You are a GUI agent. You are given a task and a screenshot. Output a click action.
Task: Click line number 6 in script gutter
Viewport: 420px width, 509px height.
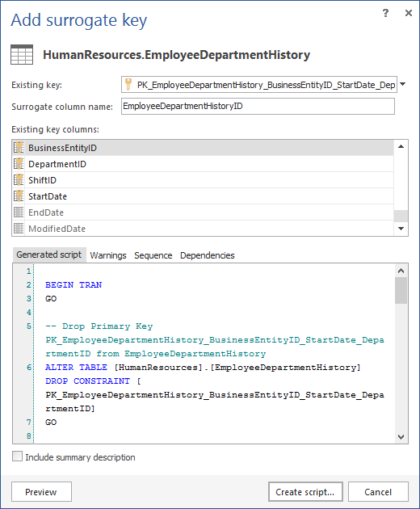coord(29,367)
